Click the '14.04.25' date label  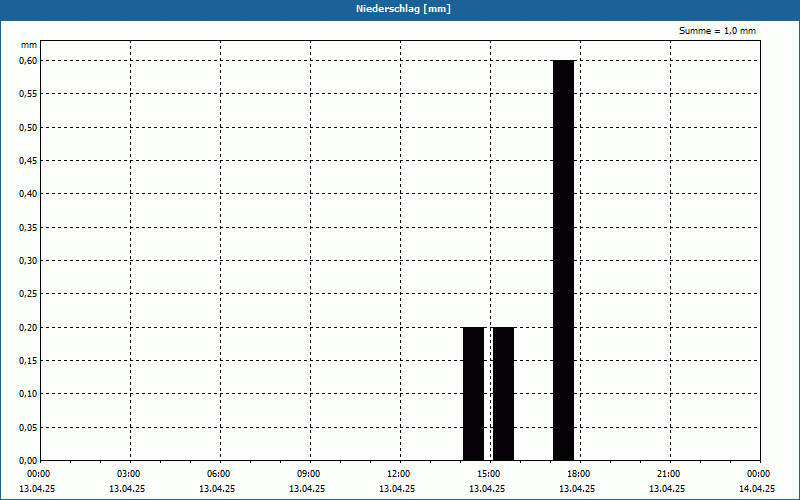pos(757,489)
